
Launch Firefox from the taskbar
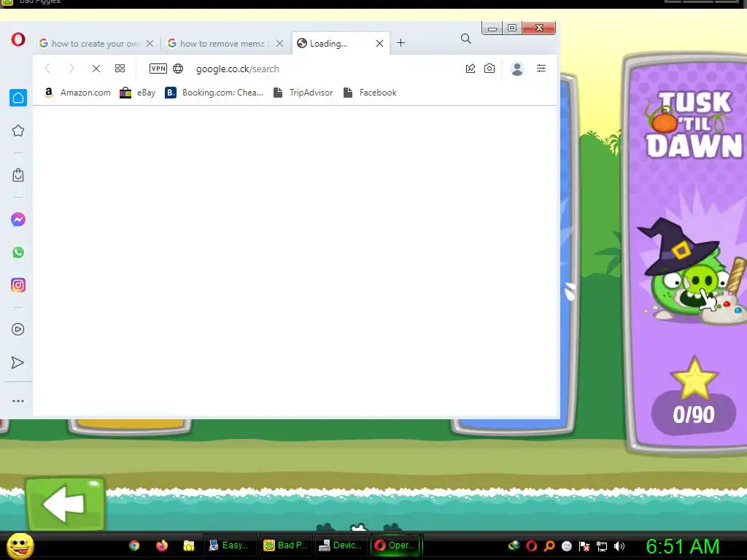click(x=162, y=545)
